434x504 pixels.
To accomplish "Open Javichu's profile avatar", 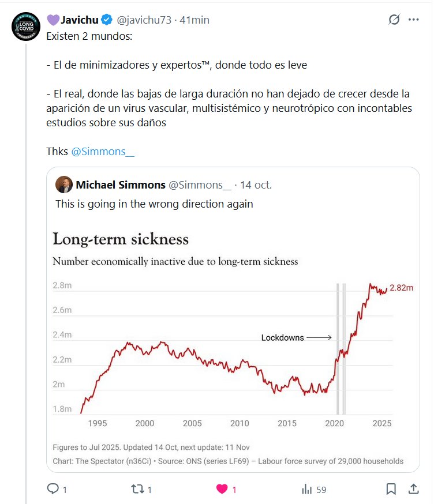I will (25, 26).
